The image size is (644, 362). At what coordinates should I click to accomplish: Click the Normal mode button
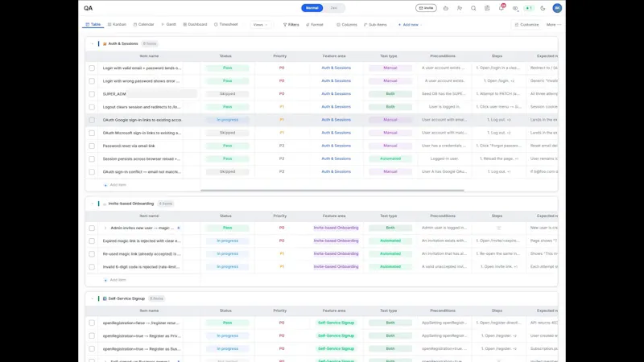tap(312, 8)
